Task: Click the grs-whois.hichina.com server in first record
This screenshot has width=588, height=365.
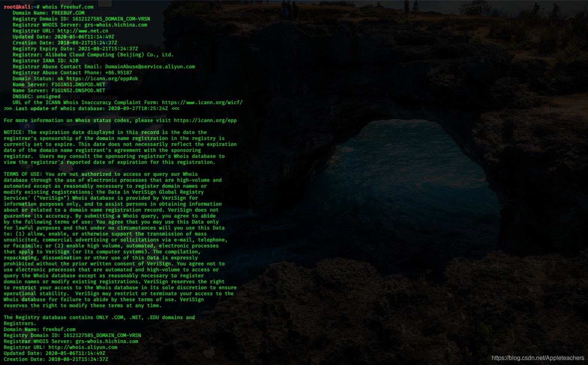Action: [x=116, y=25]
